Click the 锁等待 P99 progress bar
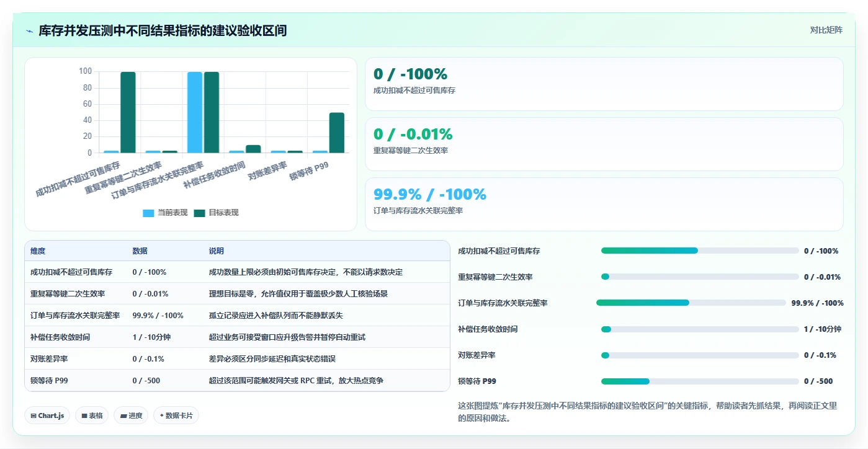This screenshot has height=449, width=868. point(700,381)
